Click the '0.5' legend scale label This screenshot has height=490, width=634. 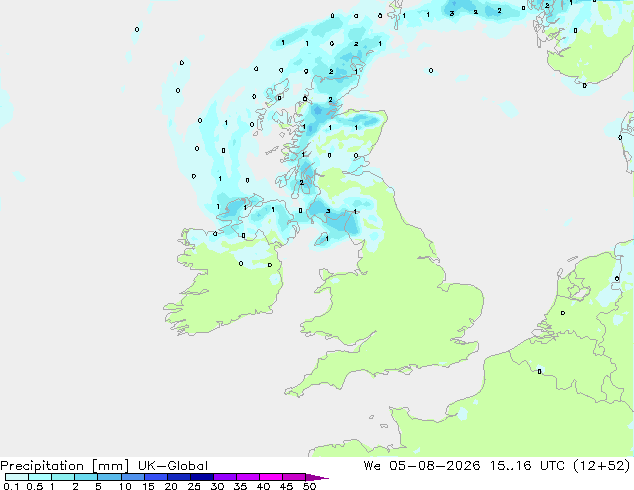35,486
